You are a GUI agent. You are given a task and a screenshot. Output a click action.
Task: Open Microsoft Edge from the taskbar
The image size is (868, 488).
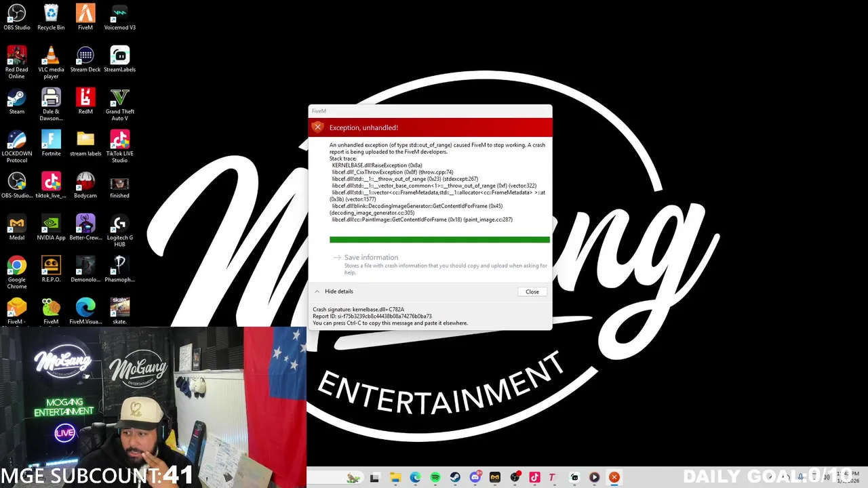415,478
